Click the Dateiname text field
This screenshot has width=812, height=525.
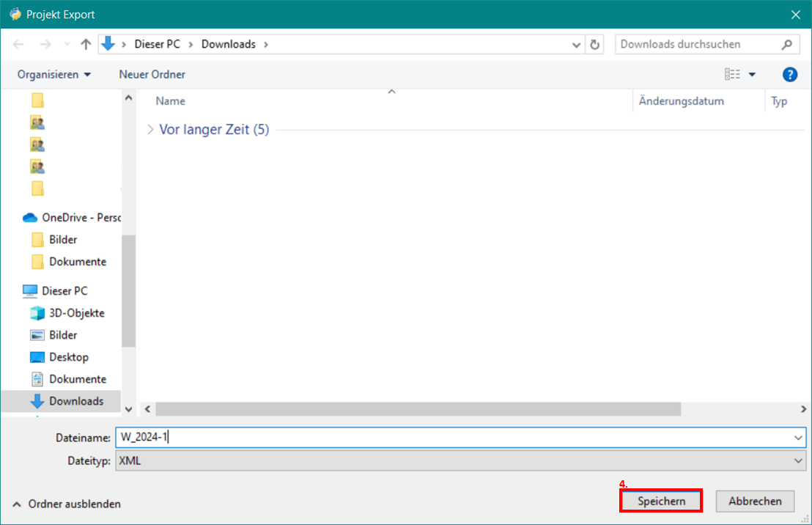click(454, 438)
